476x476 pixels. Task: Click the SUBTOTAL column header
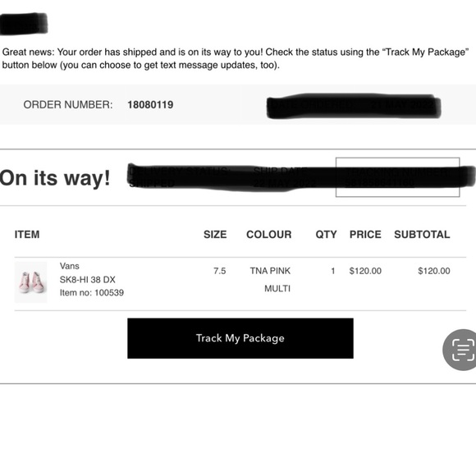422,235
